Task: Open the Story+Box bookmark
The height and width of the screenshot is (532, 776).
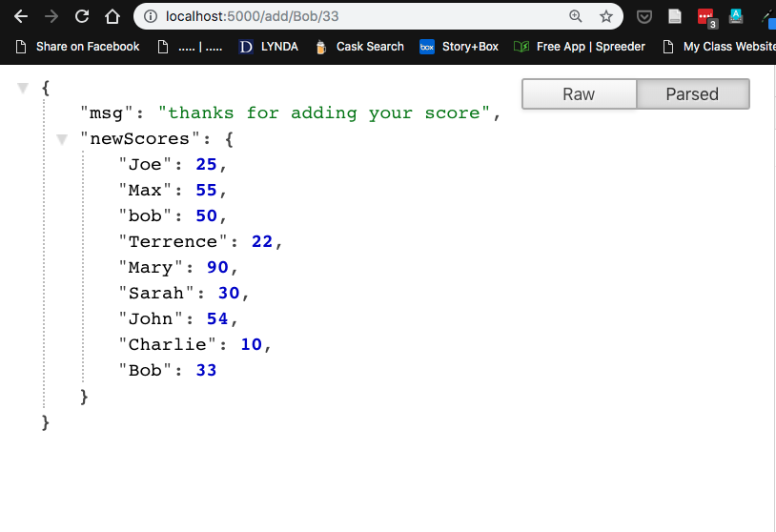Action: pos(459,46)
